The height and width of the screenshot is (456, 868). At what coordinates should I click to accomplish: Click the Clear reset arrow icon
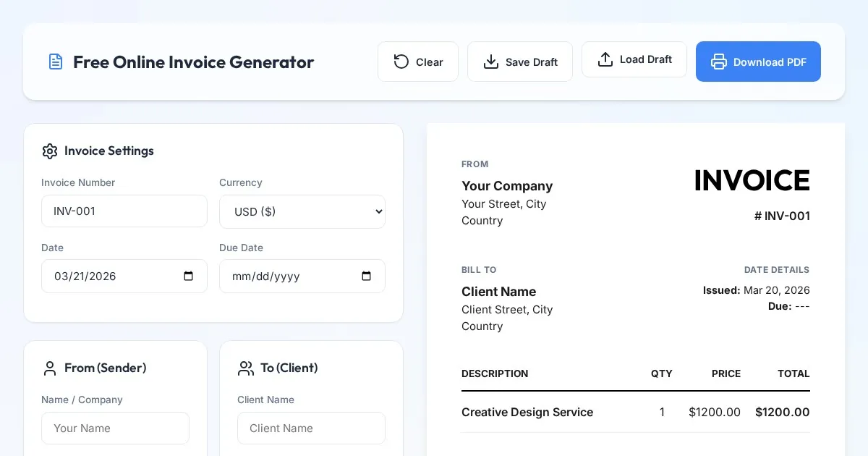(x=401, y=62)
